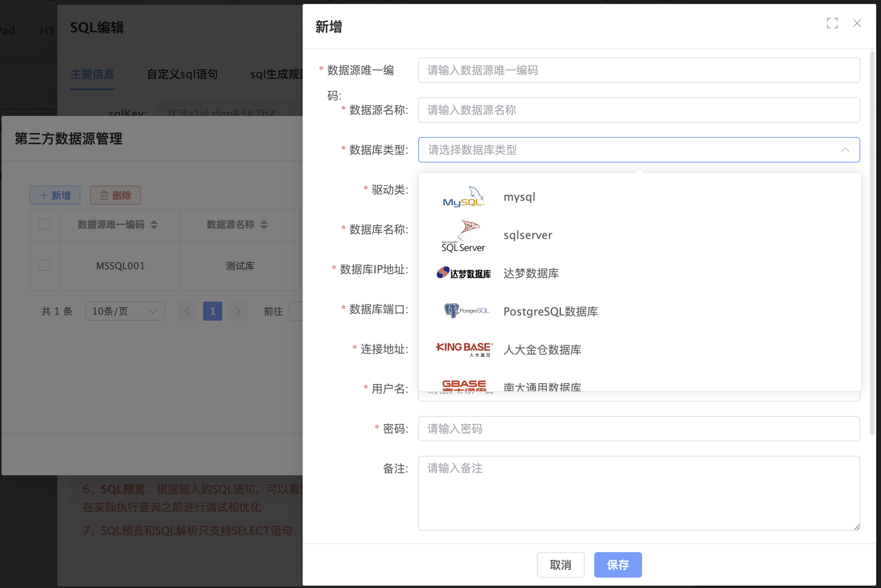Screen dimensions: 881x588
Task: Open the 主要信息 tab
Action: click(x=92, y=74)
